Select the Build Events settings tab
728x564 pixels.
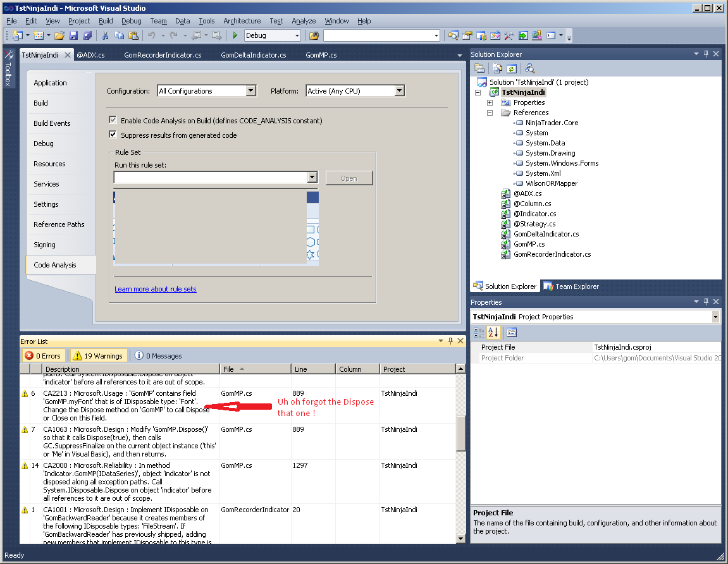click(x=52, y=123)
